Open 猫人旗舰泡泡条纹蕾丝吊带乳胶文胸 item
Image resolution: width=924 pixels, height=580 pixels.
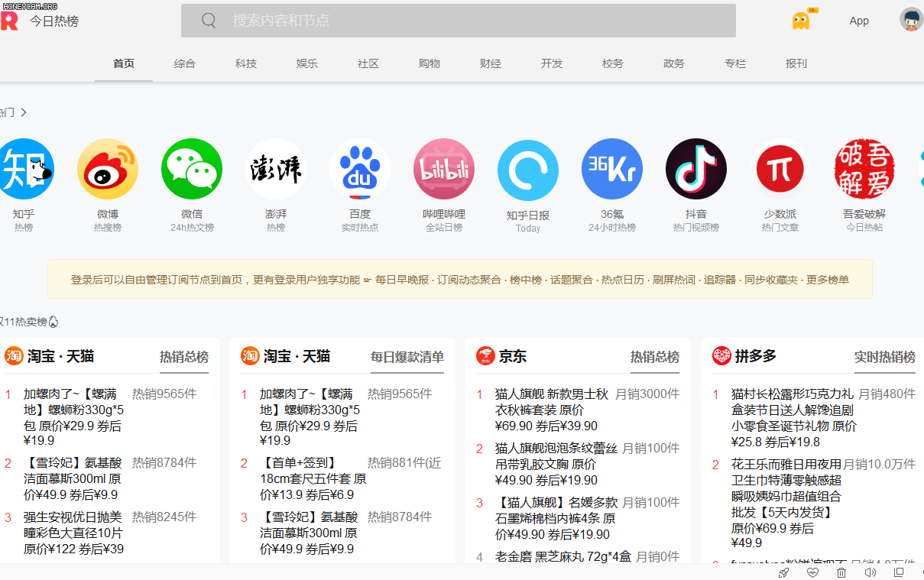click(x=556, y=464)
